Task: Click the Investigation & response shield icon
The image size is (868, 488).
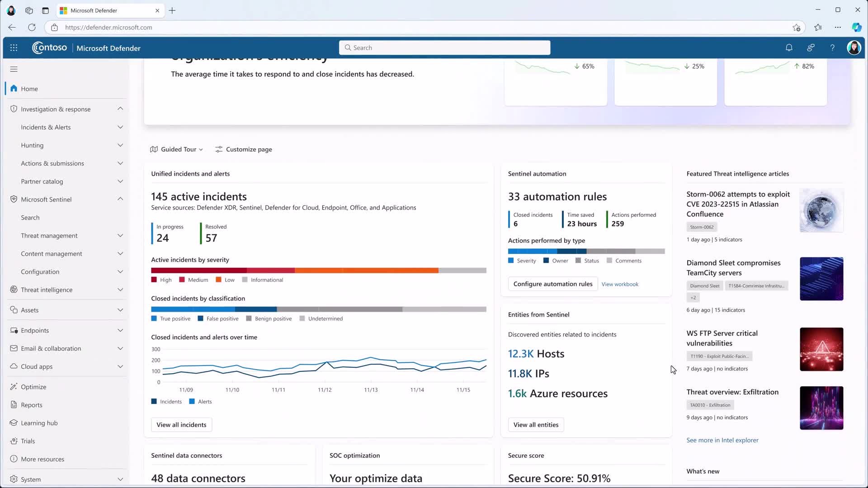Action: pos(14,109)
